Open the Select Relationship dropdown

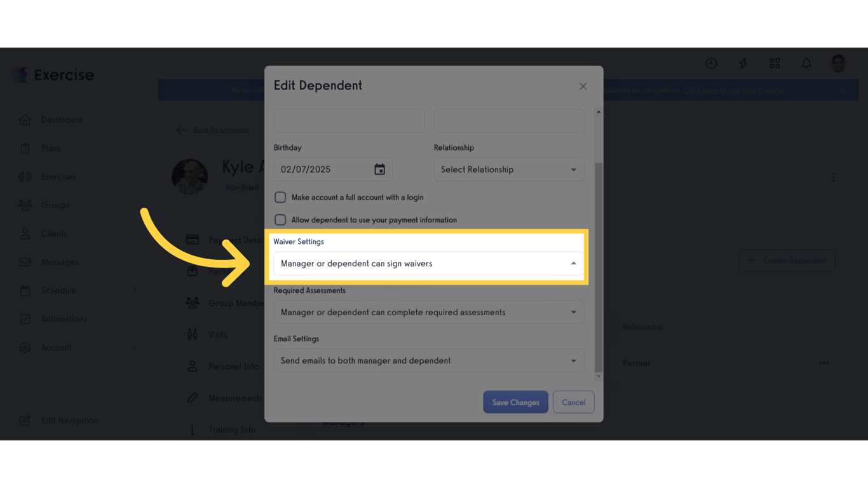(509, 169)
